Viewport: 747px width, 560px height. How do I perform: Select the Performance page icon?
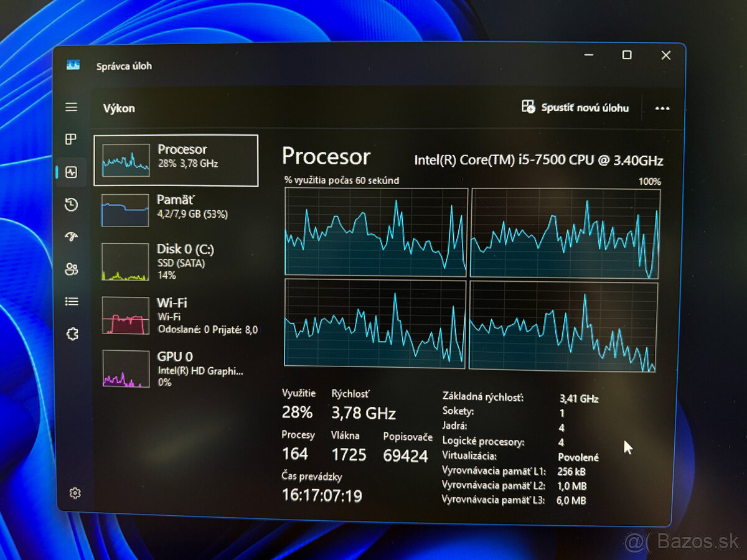(72, 172)
